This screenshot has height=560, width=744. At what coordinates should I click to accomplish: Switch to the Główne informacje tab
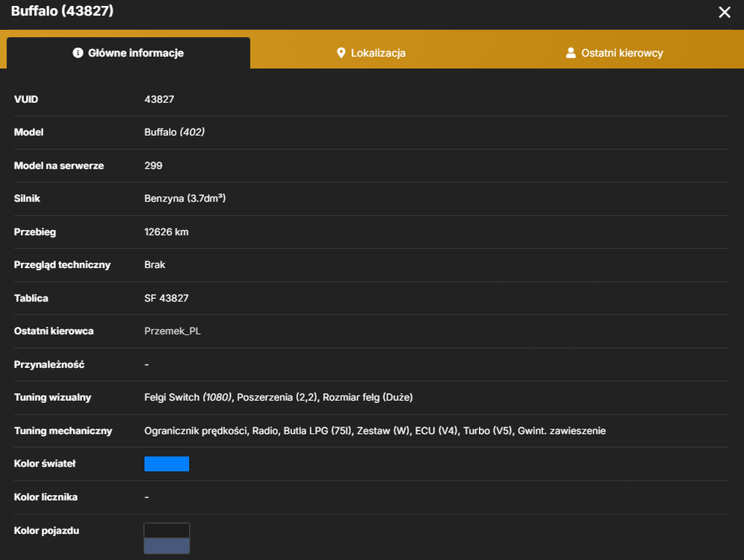tap(128, 53)
